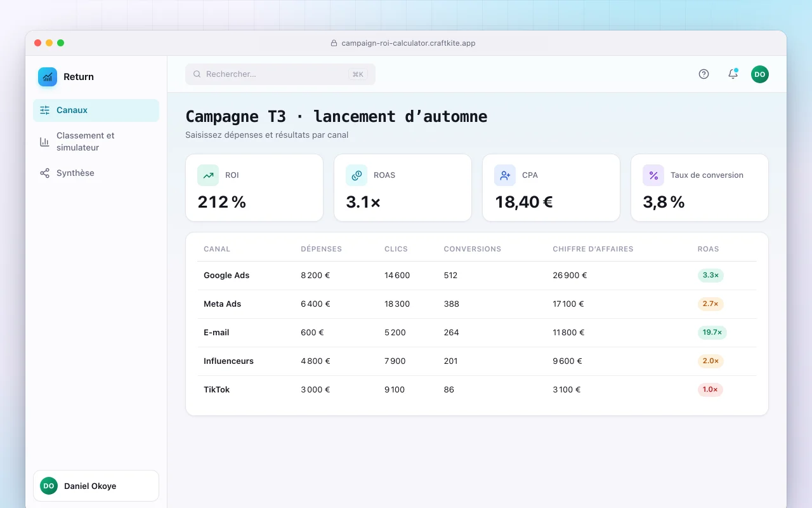Select the Google Ads row name
This screenshot has width=812, height=508.
226,276
